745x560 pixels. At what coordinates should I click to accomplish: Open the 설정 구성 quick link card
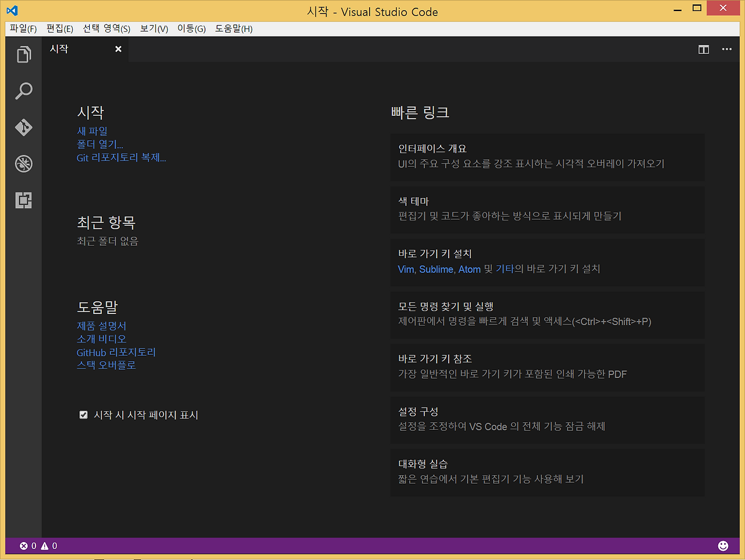tap(547, 420)
